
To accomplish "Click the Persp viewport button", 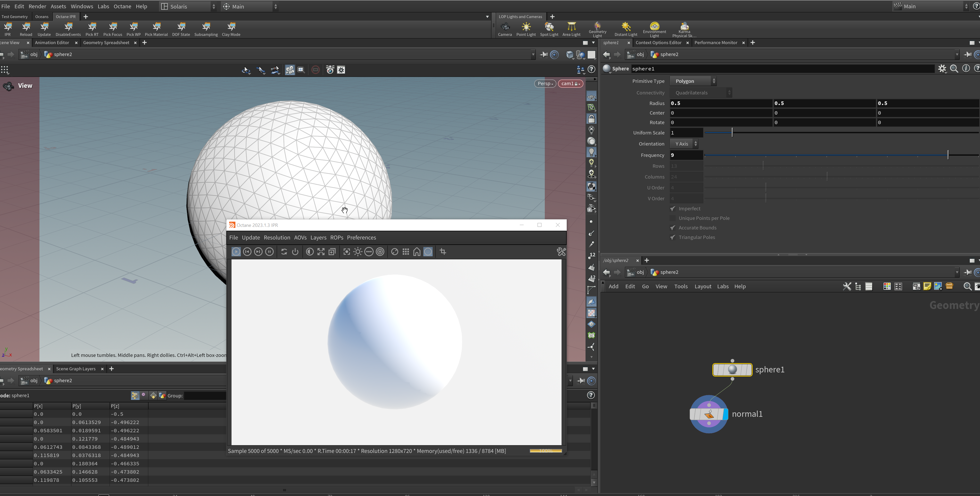I will [545, 84].
